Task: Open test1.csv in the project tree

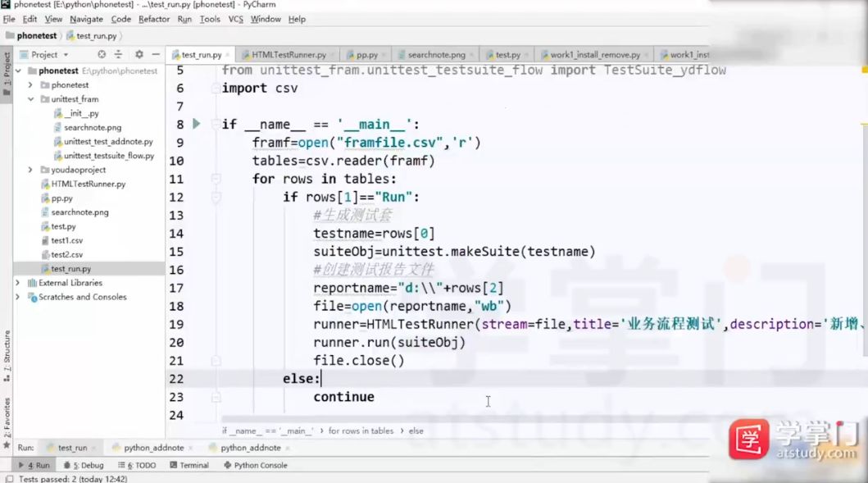Action: pos(66,240)
